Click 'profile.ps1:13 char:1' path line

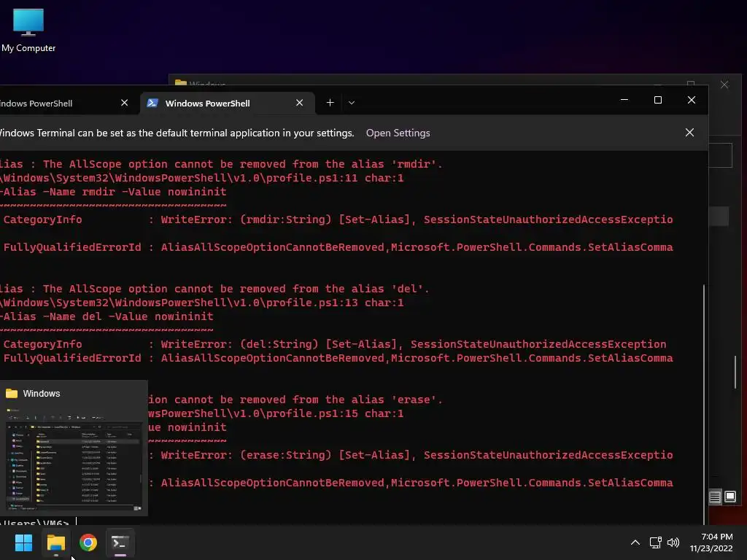tap(202, 303)
